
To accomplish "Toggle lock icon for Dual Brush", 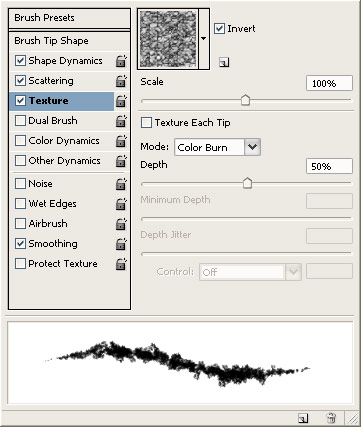I will 121,121.
